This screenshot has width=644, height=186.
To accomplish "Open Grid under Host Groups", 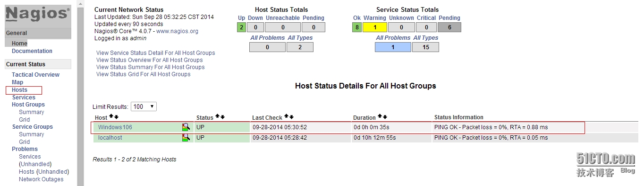I will [24, 120].
